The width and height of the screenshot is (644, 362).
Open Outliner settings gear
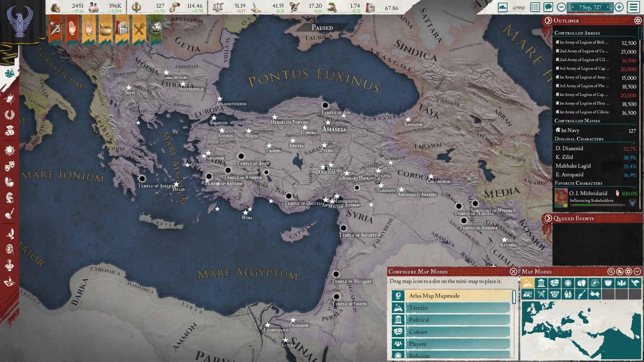click(638, 20)
